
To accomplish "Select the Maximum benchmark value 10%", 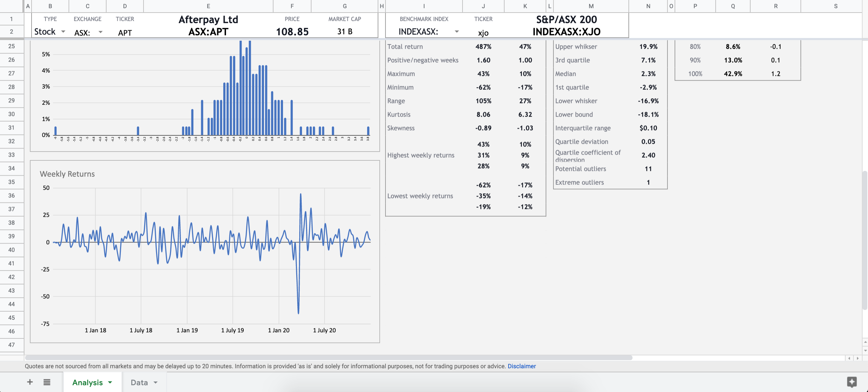I will [525, 74].
